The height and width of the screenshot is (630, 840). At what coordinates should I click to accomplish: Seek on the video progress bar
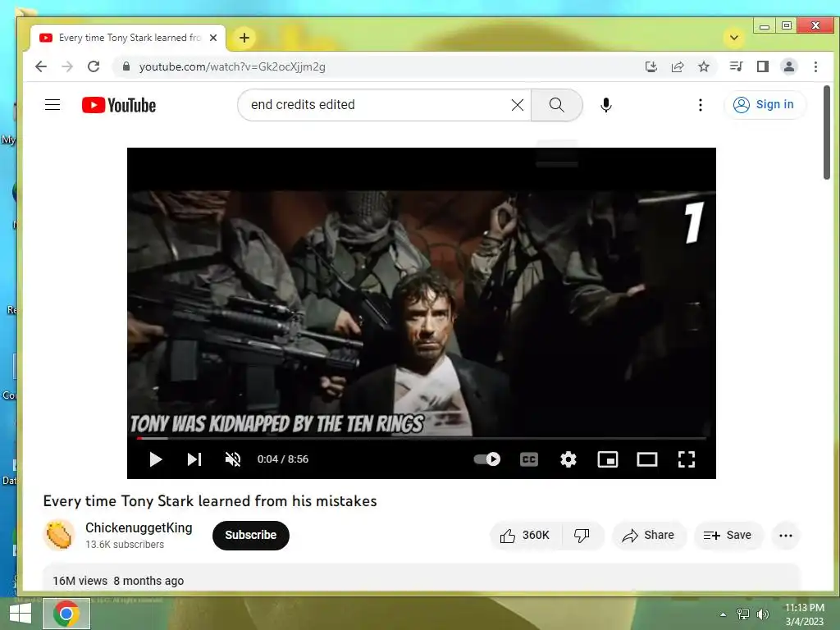click(x=421, y=438)
